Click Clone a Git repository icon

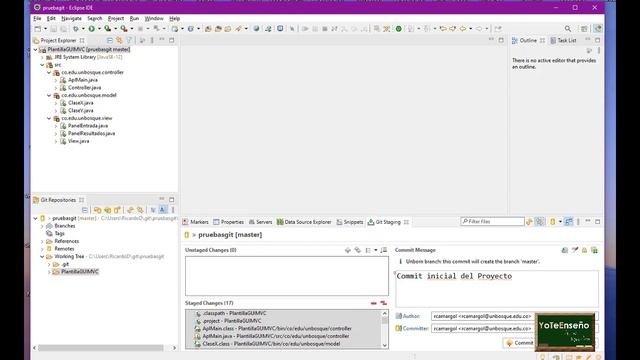107,210
